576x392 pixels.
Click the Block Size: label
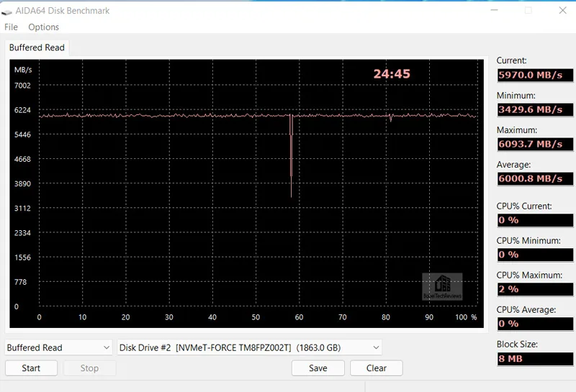[x=517, y=345]
